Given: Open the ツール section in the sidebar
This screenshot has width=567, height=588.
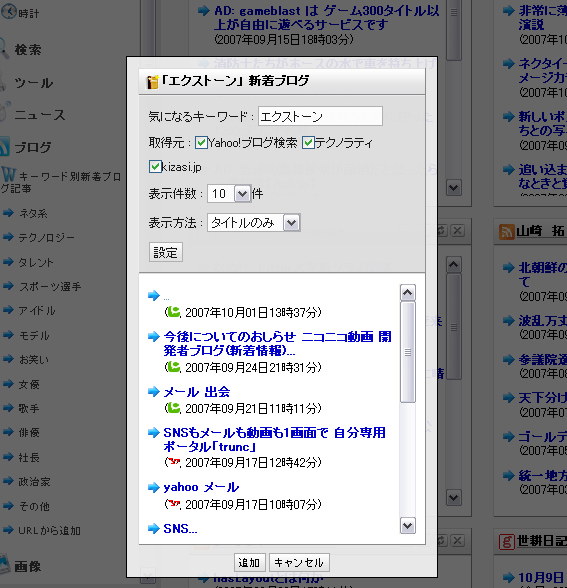Looking at the screenshot, I should coord(33,82).
